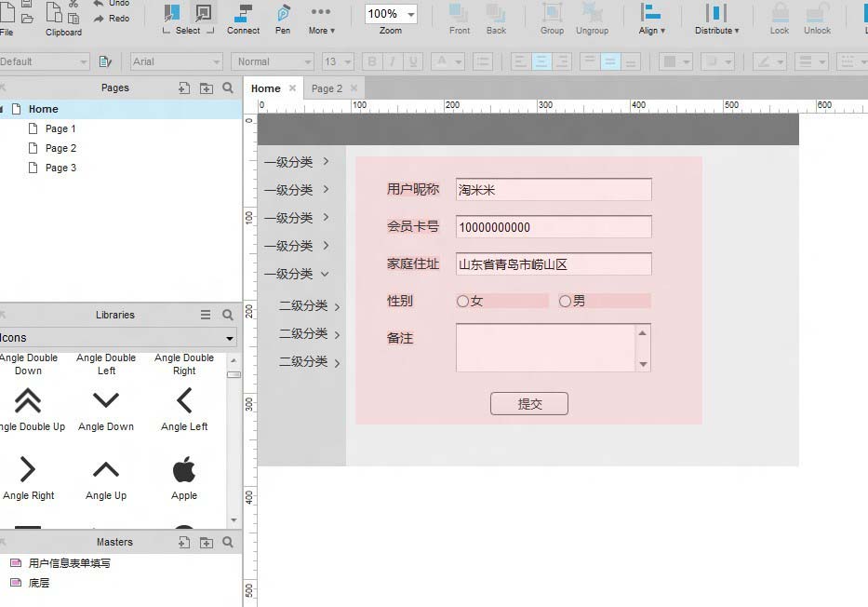The height and width of the screenshot is (607, 868).
Task: Open the fill color picker
Action: point(675,61)
